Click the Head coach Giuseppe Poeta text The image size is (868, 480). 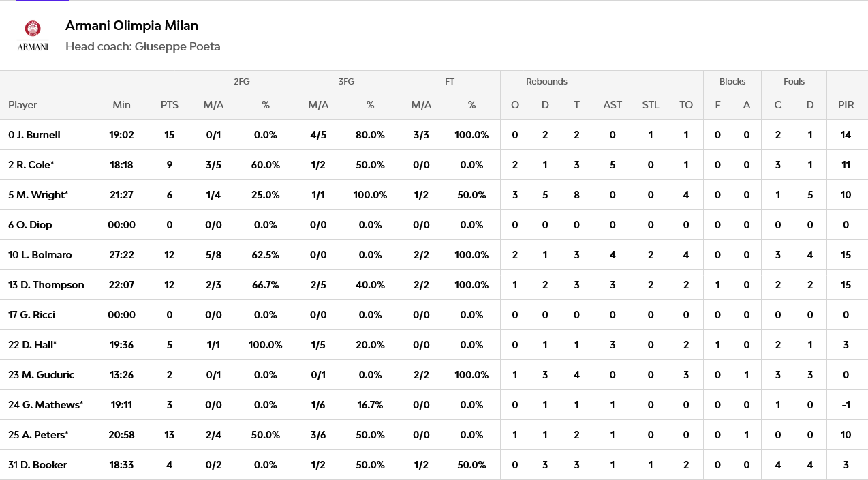(x=143, y=47)
